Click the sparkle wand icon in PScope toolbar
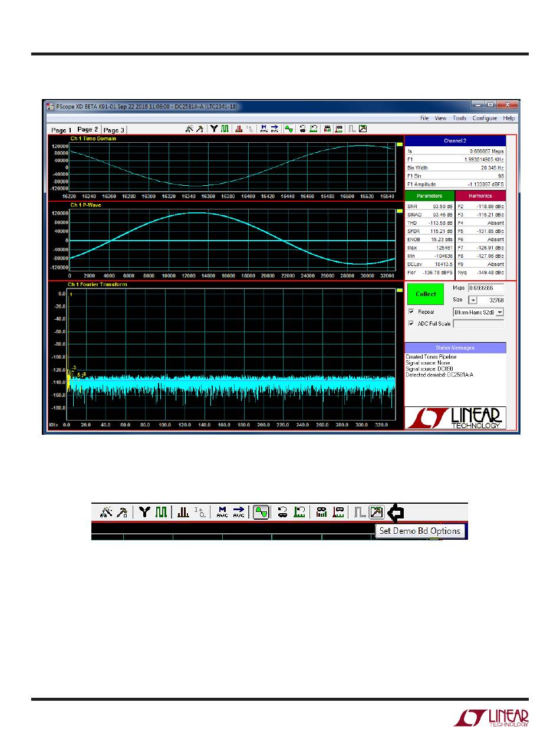 189,129
